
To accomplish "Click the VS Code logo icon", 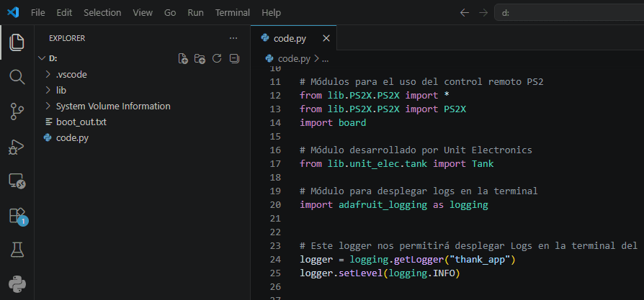I will point(13,13).
